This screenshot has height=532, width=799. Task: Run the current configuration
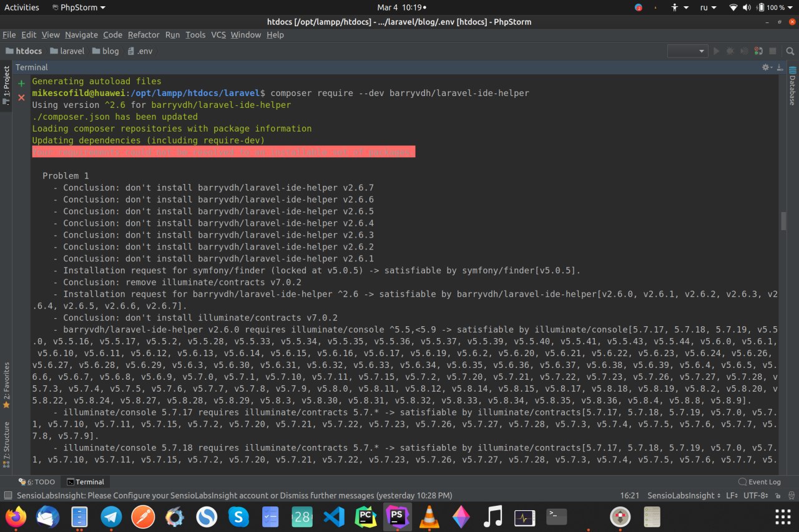717,51
